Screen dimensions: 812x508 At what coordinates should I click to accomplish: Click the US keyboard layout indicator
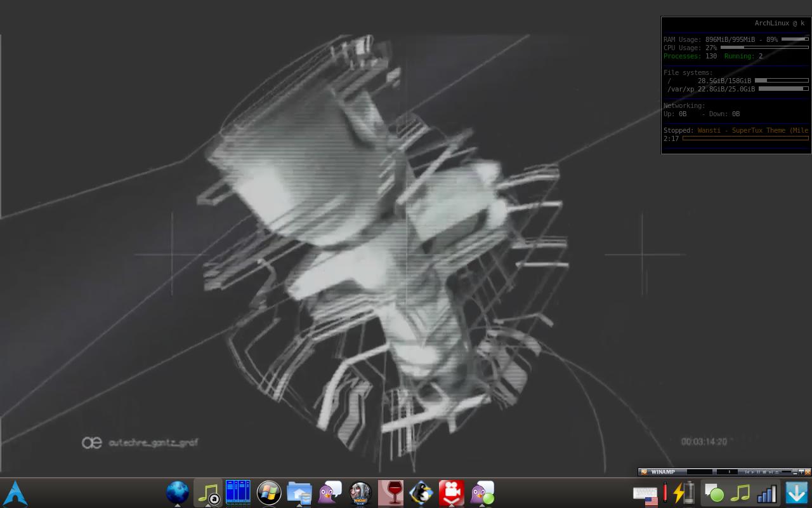(x=646, y=495)
